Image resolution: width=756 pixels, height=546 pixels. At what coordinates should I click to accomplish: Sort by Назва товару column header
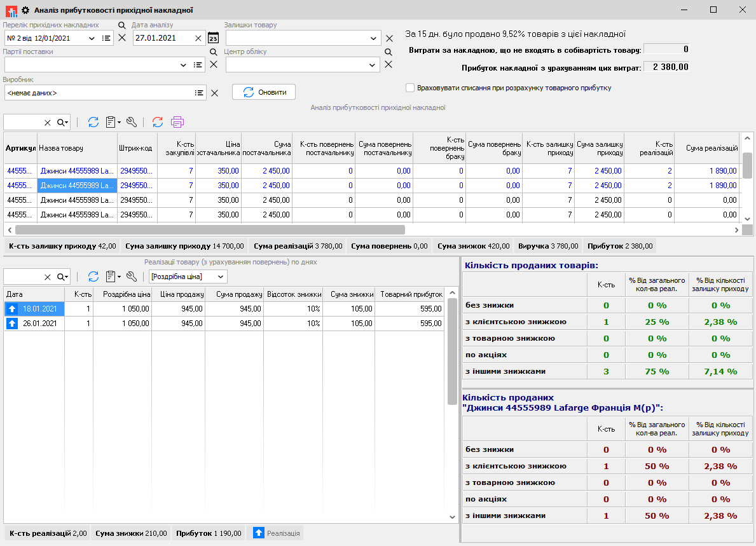coord(76,148)
